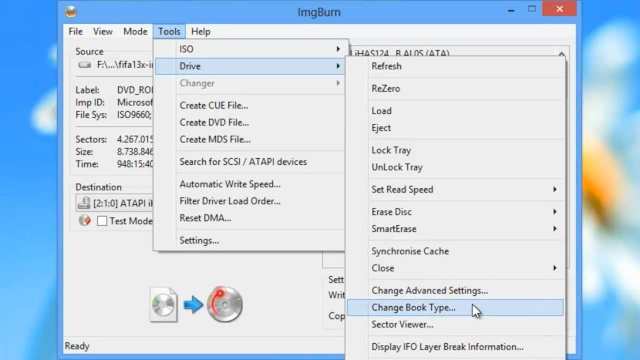This screenshot has width=640, height=360.
Task: Open Settings... from Tools menu
Action: coord(199,240)
